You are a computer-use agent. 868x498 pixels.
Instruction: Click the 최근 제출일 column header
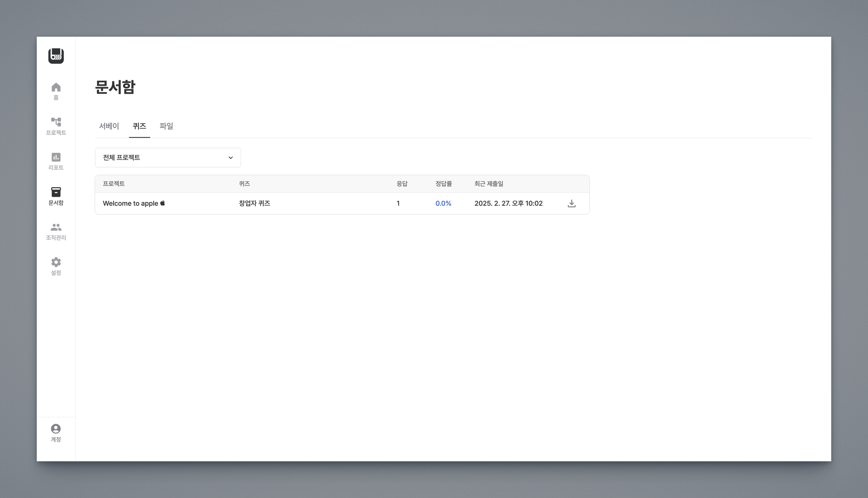pos(489,184)
